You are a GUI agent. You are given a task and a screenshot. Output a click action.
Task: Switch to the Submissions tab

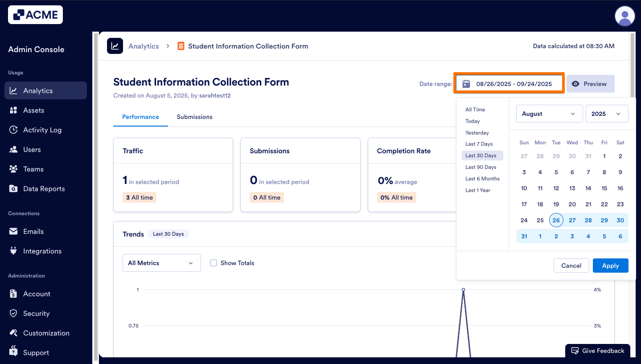click(x=194, y=117)
